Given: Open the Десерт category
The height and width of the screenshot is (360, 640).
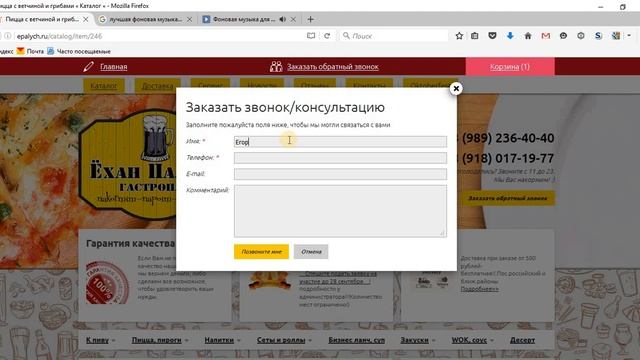Looking at the screenshot, I should [522, 340].
